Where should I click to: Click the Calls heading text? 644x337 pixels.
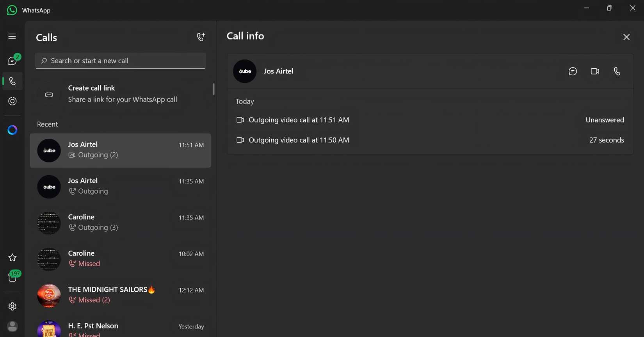click(46, 37)
